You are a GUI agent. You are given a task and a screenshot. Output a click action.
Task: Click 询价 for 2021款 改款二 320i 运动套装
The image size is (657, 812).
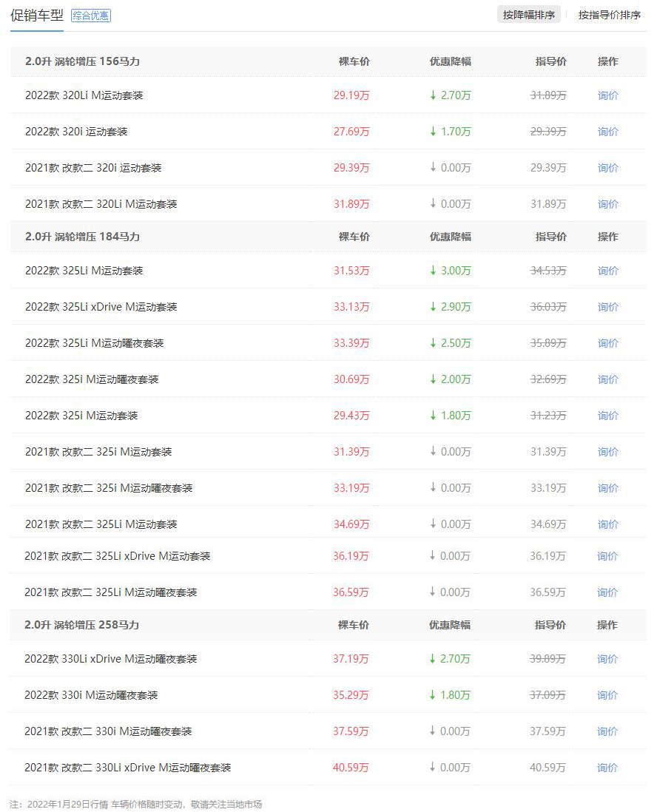coord(607,168)
